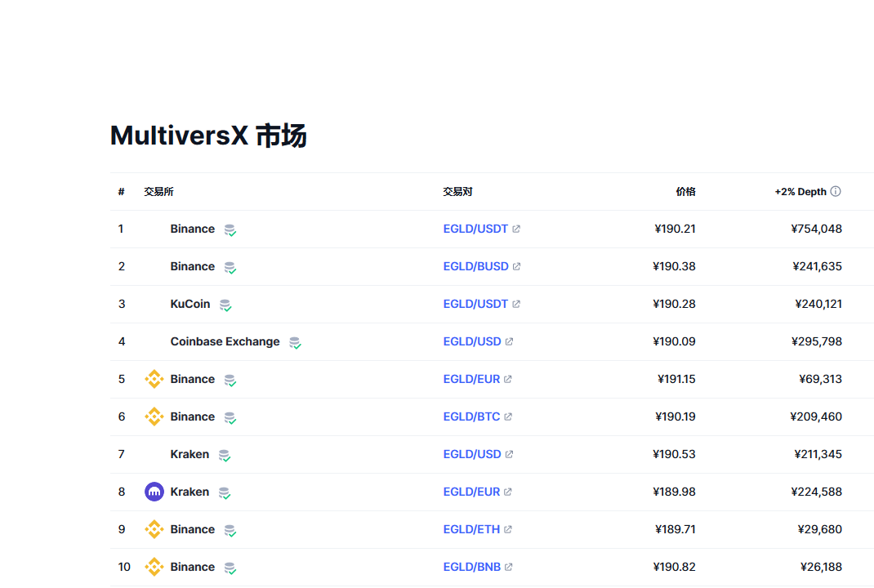Click verified reserve icon in row 9 Binance
The image size is (874, 588).
230,530
